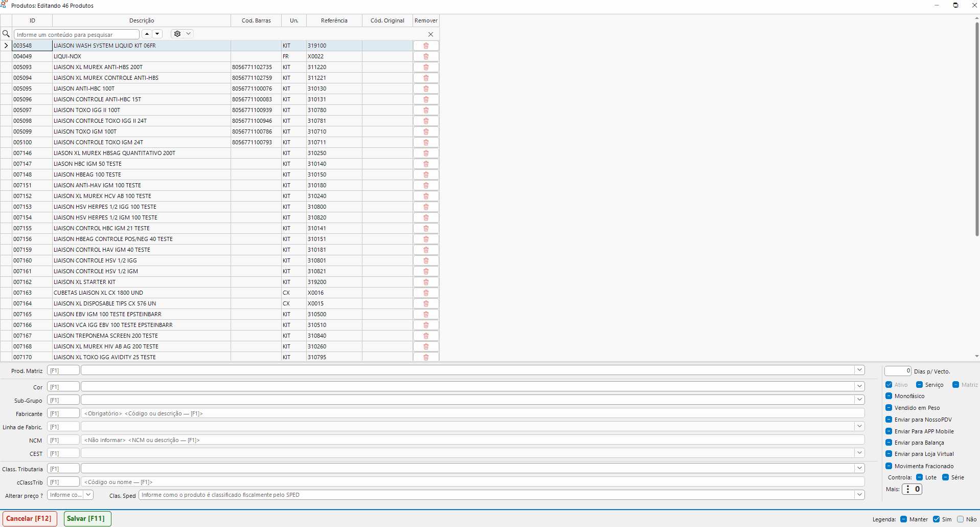This screenshot has width=980, height=527.
Task: Expand the Sub-Grupo dropdown
Action: [859, 400]
